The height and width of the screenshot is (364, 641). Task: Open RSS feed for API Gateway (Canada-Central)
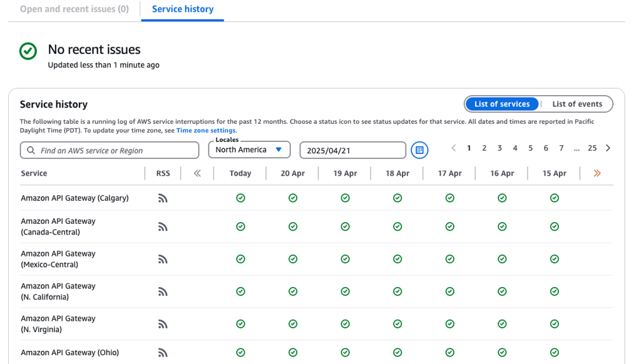click(x=163, y=227)
